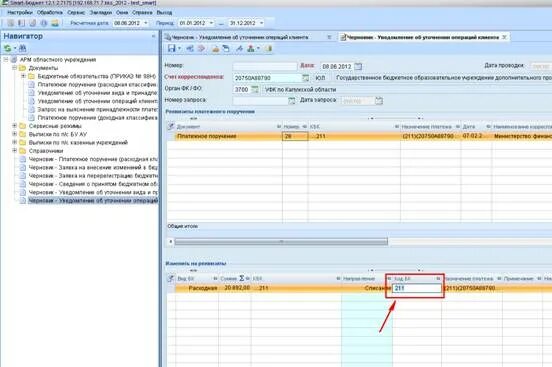Click the Министерство финансов cell in the payment row

click(x=522, y=136)
